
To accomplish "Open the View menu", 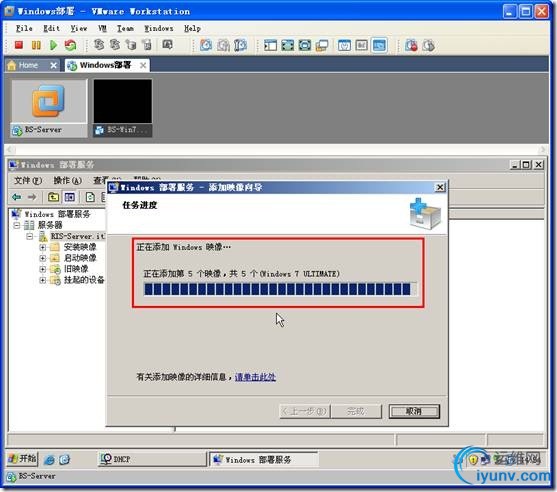I will pyautogui.click(x=79, y=28).
